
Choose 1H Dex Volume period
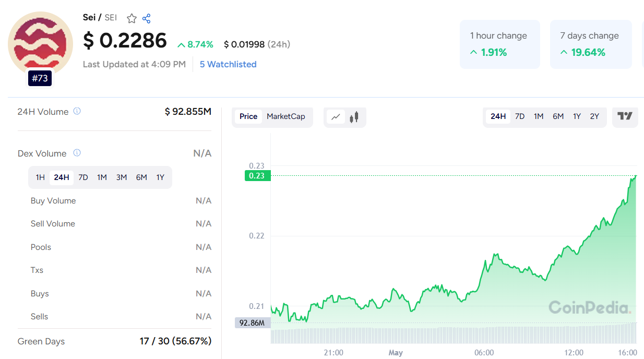tap(40, 177)
